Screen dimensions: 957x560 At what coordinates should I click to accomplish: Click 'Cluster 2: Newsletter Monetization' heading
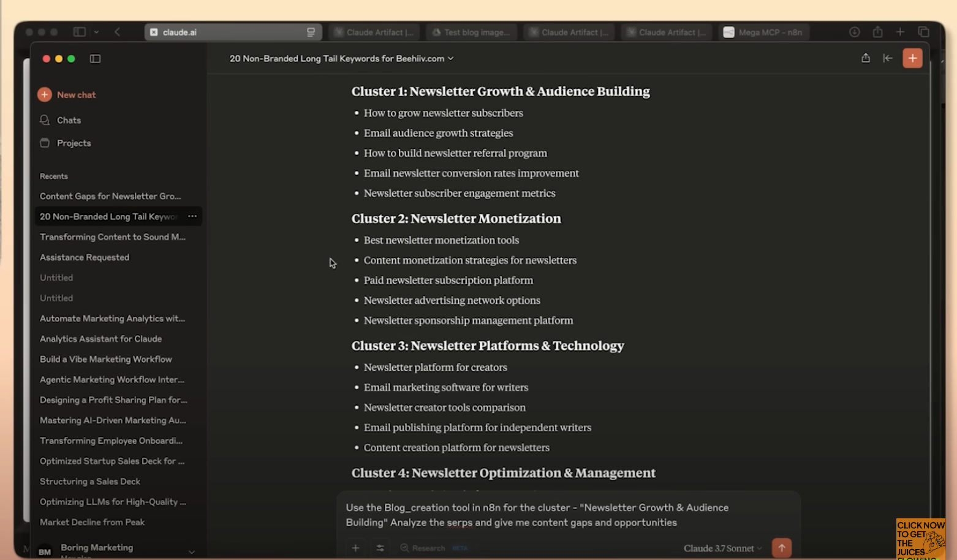pyautogui.click(x=456, y=218)
